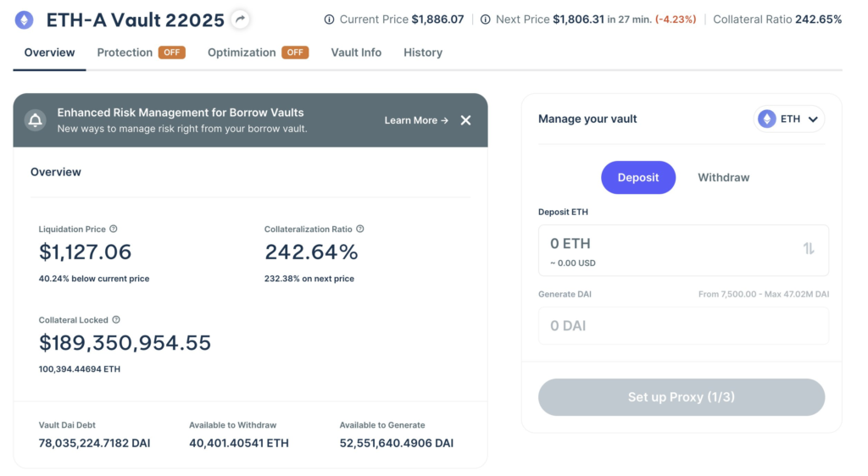
Task: Click the share arrow icon beside vault title
Action: point(241,19)
